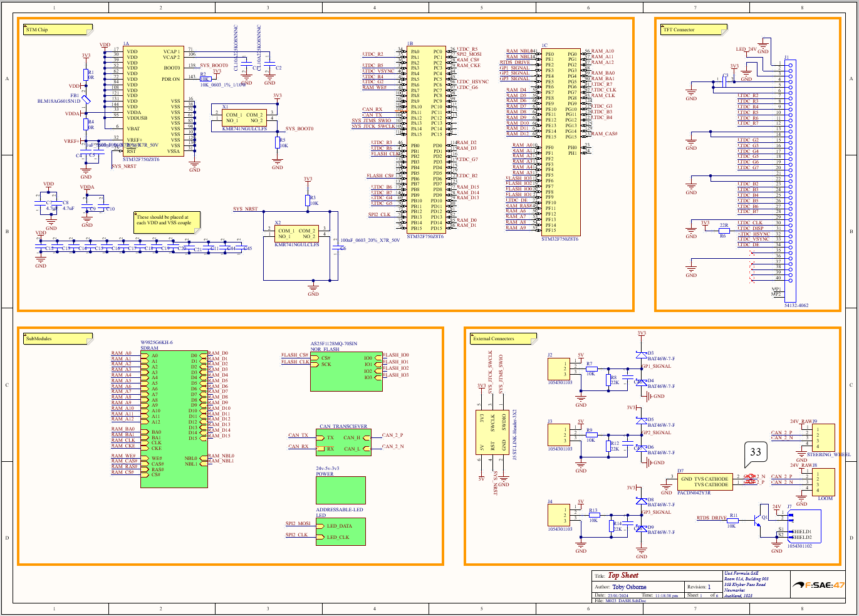Image resolution: width=859 pixels, height=616 pixels.
Task: Select connector J4 symbol
Action: pos(559,515)
